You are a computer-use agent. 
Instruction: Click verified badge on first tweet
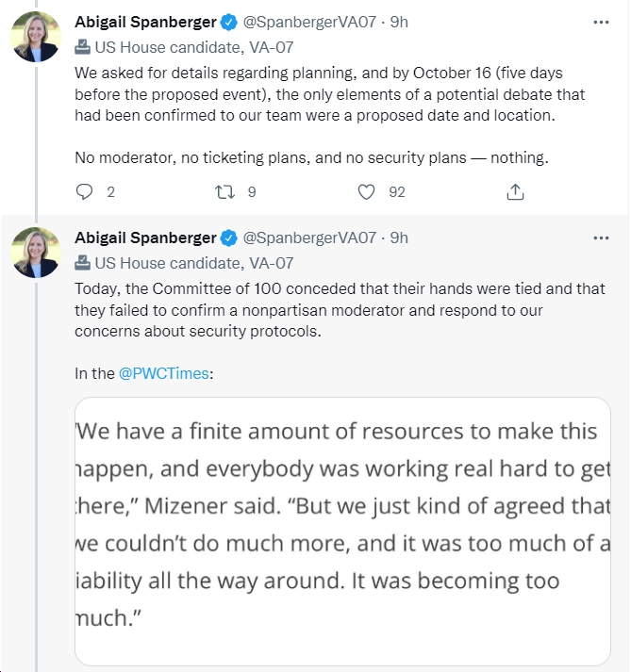click(x=228, y=23)
